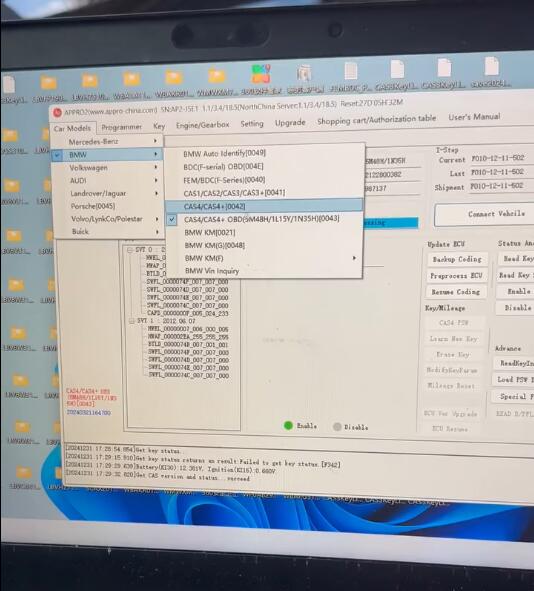Click the Preprocess ECU button

click(456, 276)
